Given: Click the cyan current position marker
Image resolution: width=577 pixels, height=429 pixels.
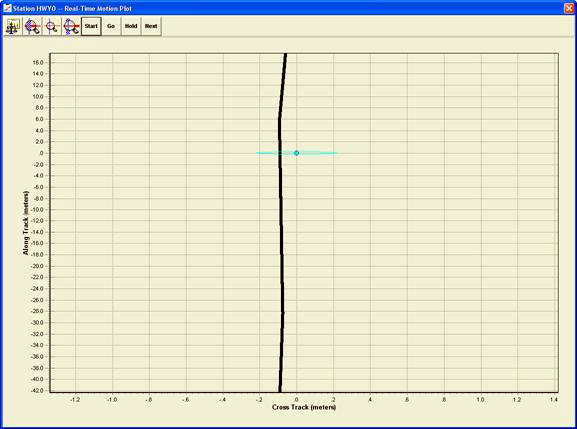Looking at the screenshot, I should [296, 153].
